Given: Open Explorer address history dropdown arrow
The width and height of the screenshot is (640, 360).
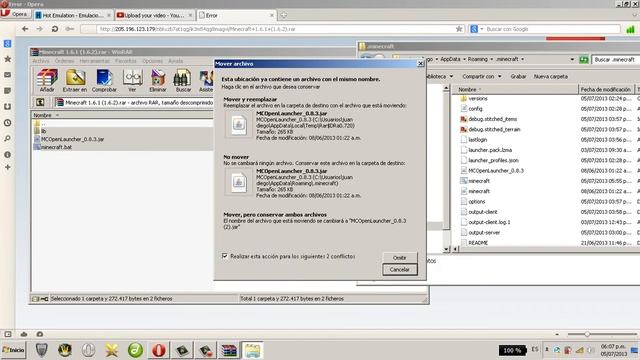Looking at the screenshot, I should (x=572, y=60).
